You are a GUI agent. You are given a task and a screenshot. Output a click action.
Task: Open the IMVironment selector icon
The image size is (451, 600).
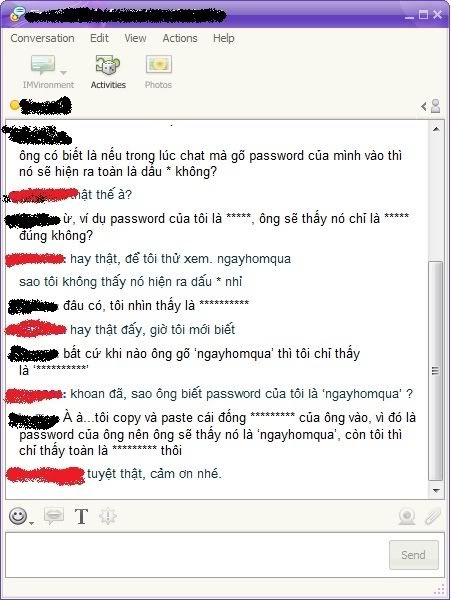(43, 64)
